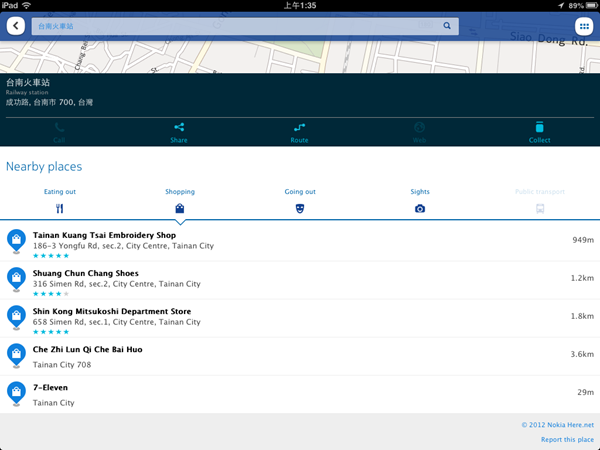Click the Route label

coord(299,140)
